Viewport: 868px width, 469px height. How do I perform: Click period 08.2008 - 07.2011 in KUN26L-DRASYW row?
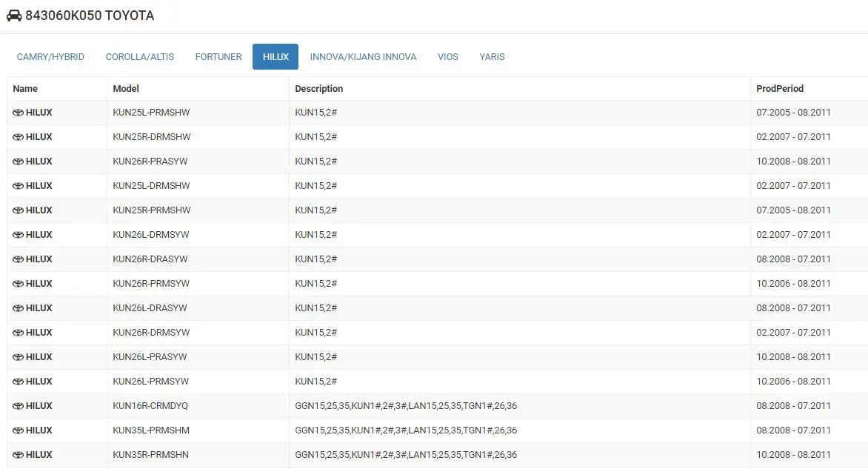793,308
